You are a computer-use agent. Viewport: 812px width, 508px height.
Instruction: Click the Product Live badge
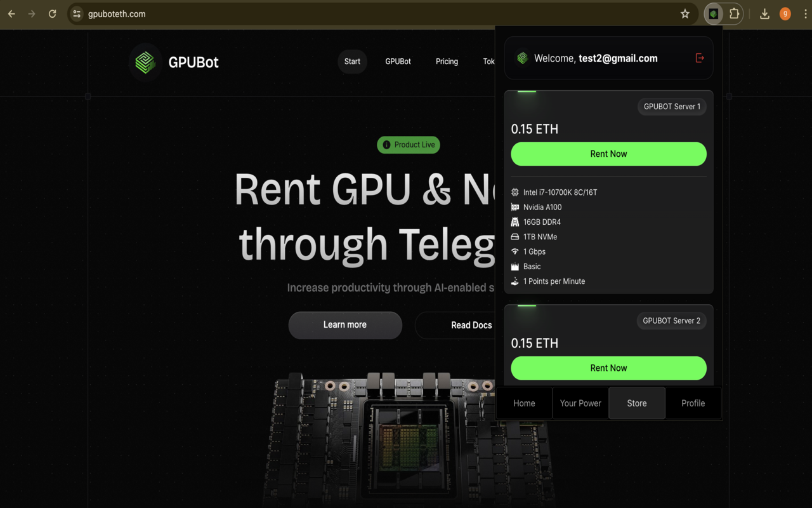click(x=409, y=145)
